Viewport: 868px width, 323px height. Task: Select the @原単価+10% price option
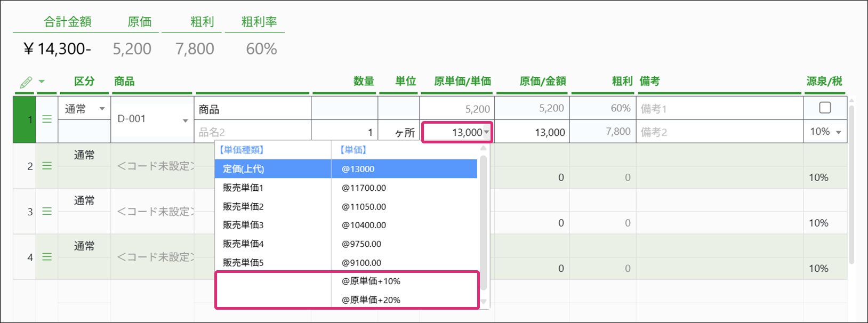(x=371, y=281)
